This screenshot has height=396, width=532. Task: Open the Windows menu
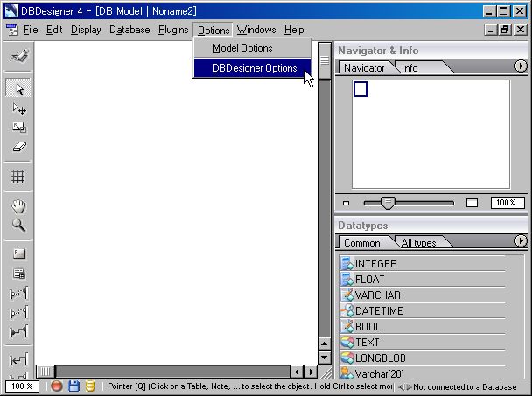point(256,30)
